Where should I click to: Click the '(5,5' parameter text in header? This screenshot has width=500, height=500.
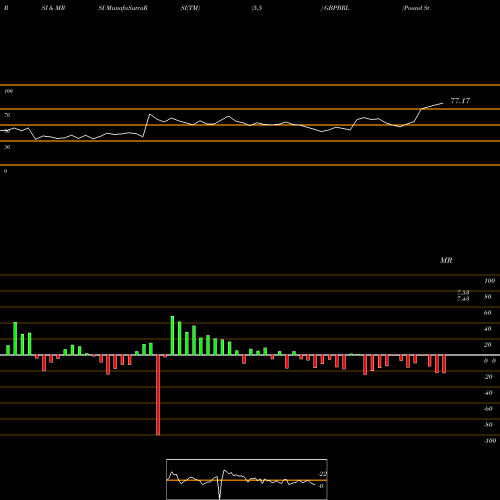click(x=257, y=8)
